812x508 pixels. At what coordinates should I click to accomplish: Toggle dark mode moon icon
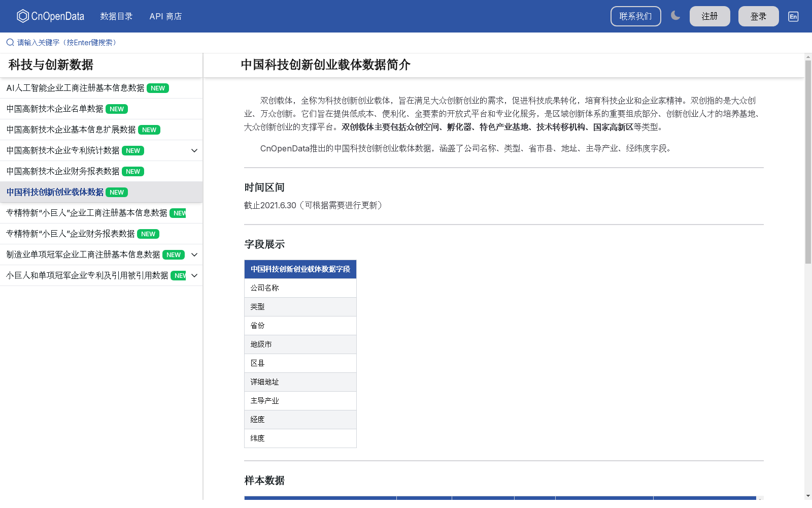(x=675, y=16)
